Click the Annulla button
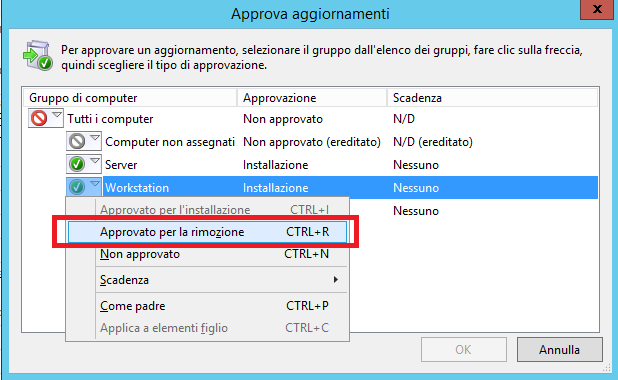Image resolution: width=618 pixels, height=380 pixels. pyautogui.click(x=560, y=350)
